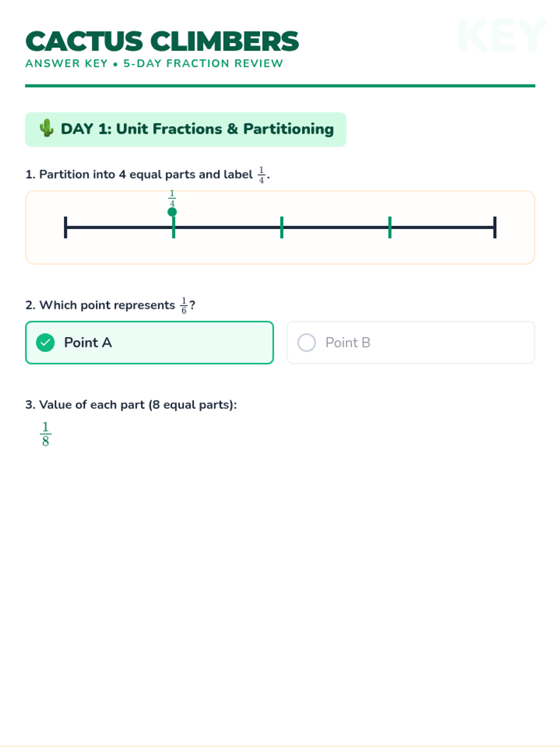Click the right endpoint of the number line
Viewport: 560px width, 747px height.
pos(495,227)
